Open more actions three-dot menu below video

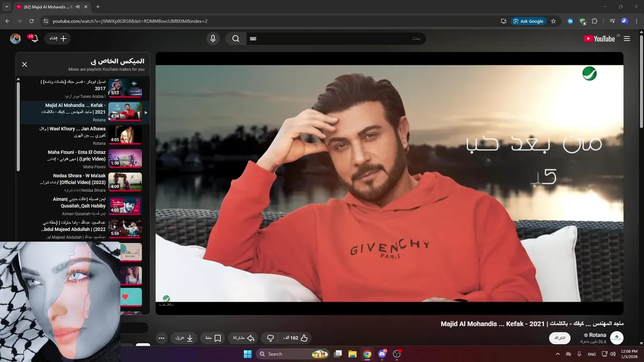pyautogui.click(x=162, y=338)
